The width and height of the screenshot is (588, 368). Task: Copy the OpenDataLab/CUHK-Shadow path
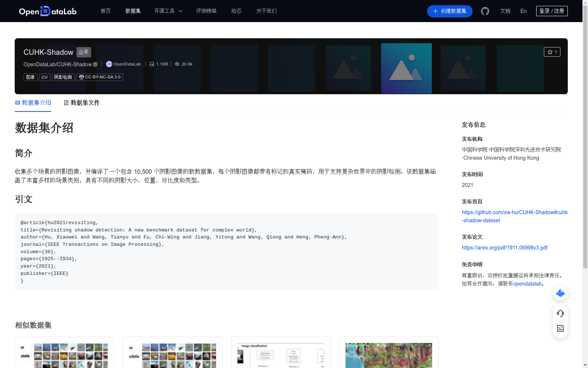click(x=95, y=64)
